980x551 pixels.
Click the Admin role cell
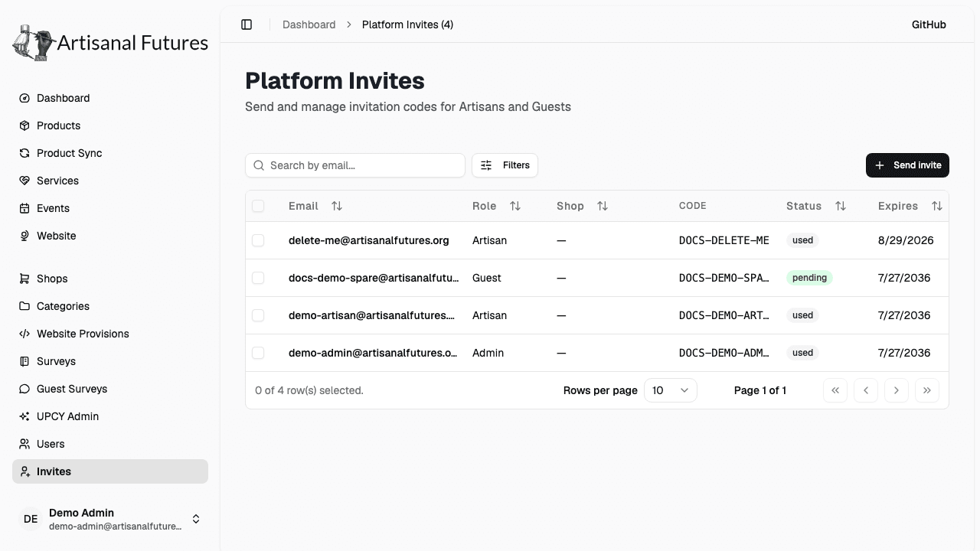click(x=488, y=353)
